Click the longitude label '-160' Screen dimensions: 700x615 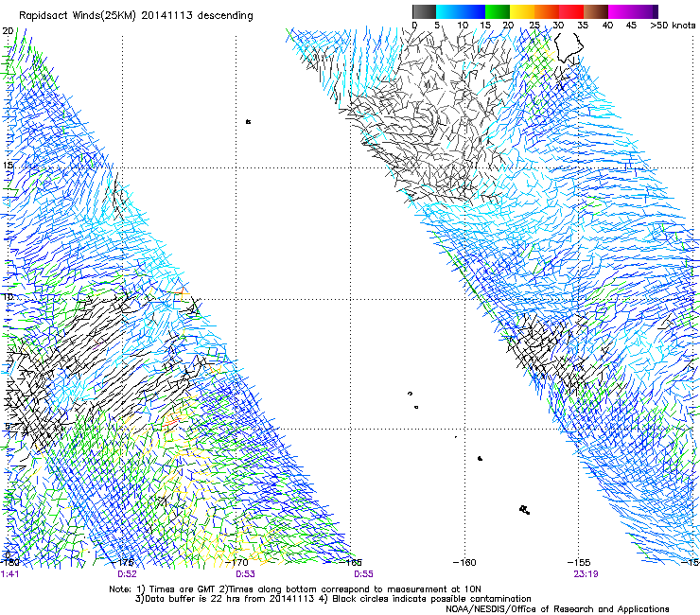coord(464,562)
